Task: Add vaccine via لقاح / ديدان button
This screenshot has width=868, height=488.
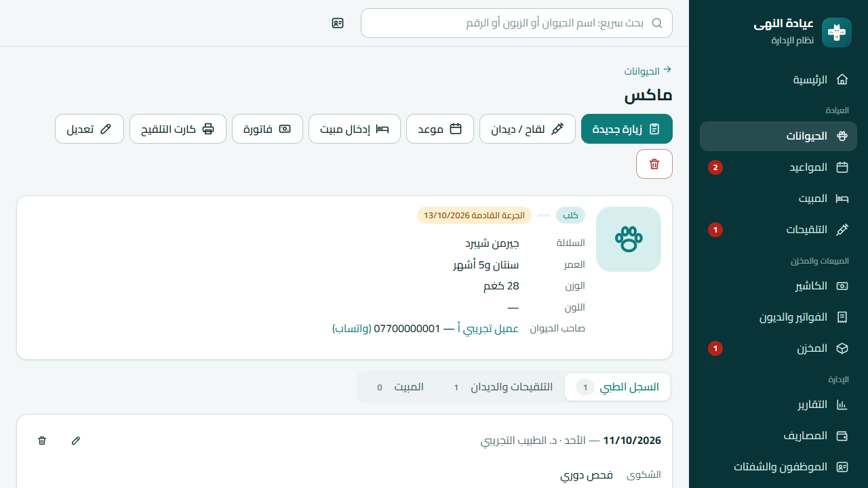Action: click(528, 129)
